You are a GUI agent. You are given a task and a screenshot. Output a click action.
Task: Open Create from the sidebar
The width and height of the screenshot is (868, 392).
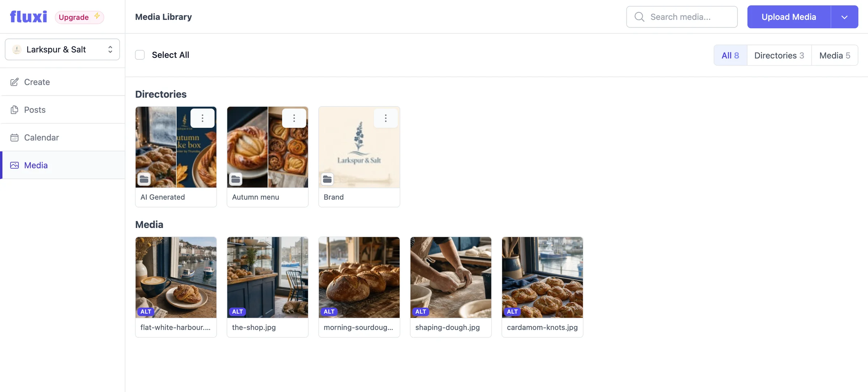[x=63, y=82]
